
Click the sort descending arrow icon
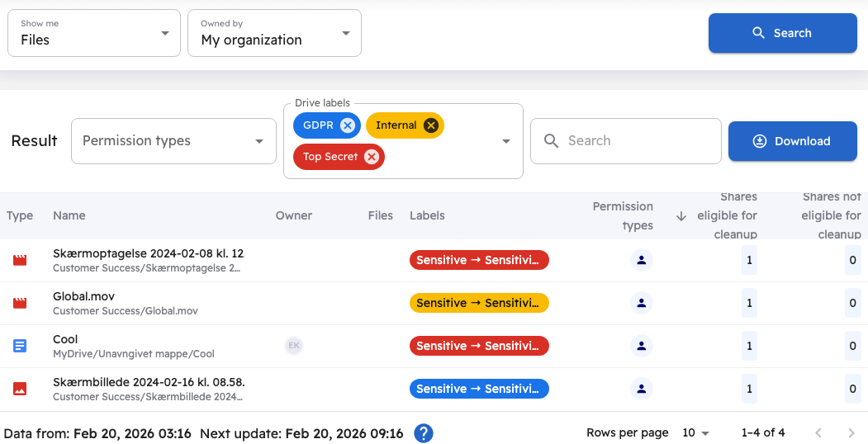(681, 216)
